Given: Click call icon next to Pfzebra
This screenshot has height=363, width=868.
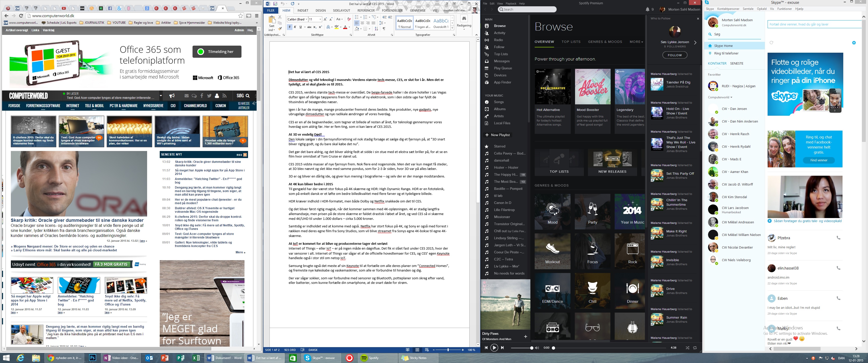Looking at the screenshot, I should tap(838, 238).
